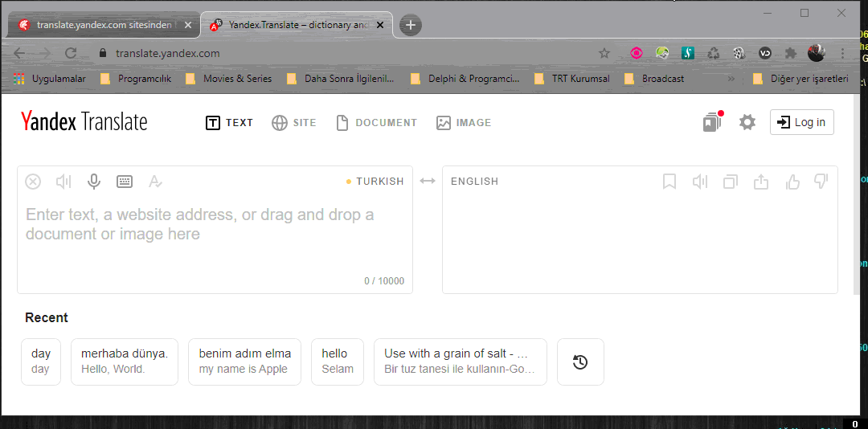
Task: Open the Movies & Series bookmark folder
Action: (228, 79)
